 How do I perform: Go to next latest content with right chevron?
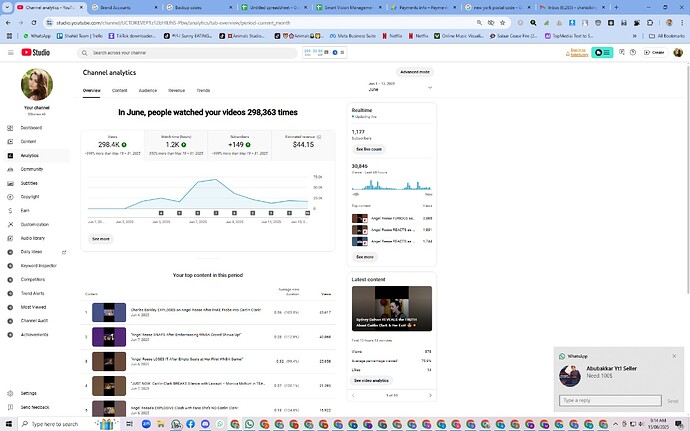(x=430, y=395)
